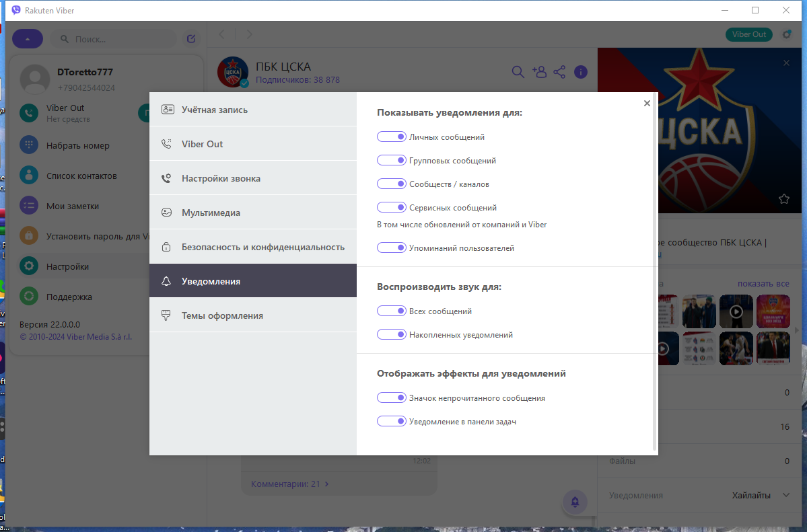Open Мультимедиа settings tab
807x532 pixels.
(252, 213)
